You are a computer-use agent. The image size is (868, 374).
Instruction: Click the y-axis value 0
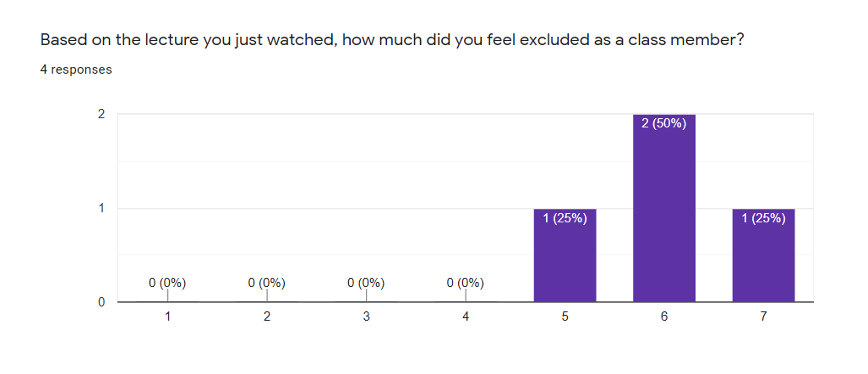click(102, 302)
